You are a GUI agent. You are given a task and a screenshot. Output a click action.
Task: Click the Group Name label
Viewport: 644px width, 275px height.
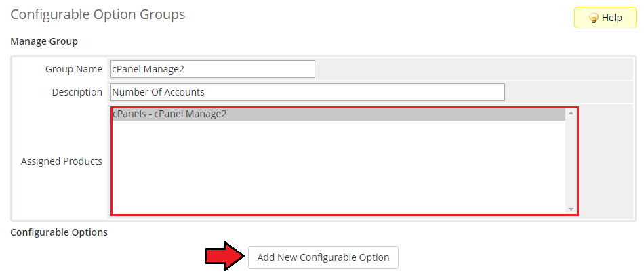pos(73,69)
